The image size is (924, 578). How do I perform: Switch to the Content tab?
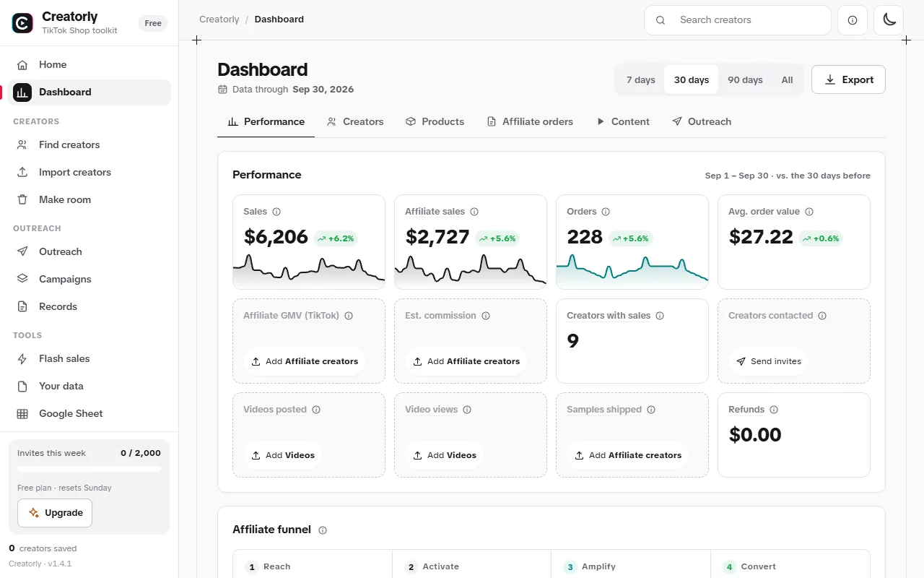(x=622, y=121)
